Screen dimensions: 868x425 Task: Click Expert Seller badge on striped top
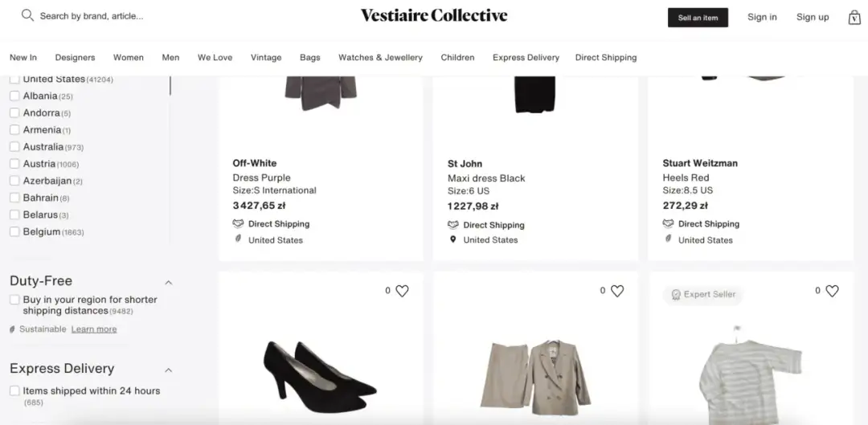(703, 295)
